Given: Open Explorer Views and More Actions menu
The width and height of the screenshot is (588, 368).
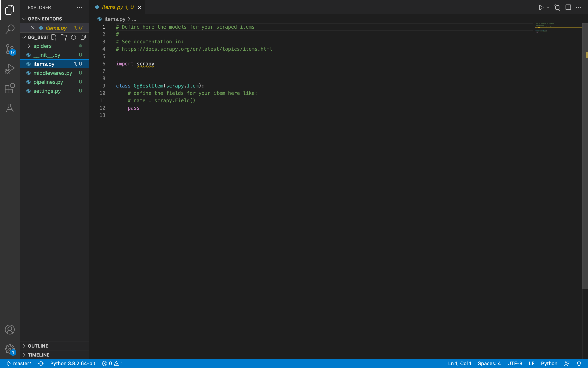Looking at the screenshot, I should [80, 8].
